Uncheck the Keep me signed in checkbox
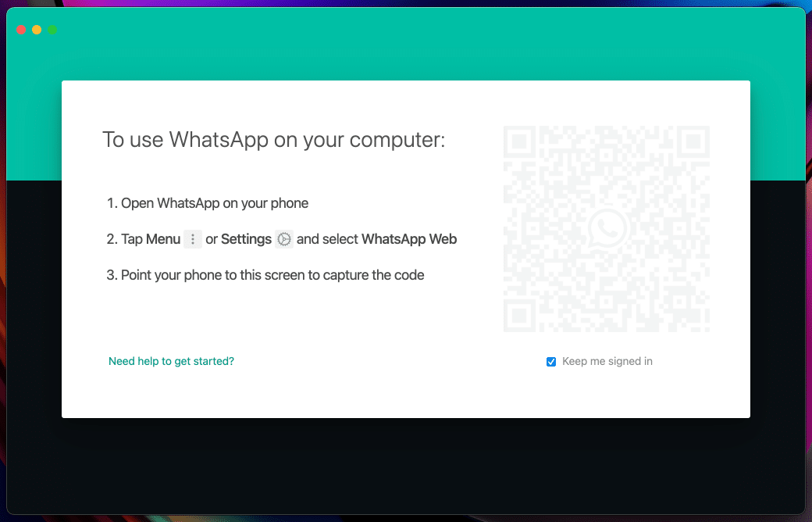This screenshot has height=522, width=812. (551, 361)
